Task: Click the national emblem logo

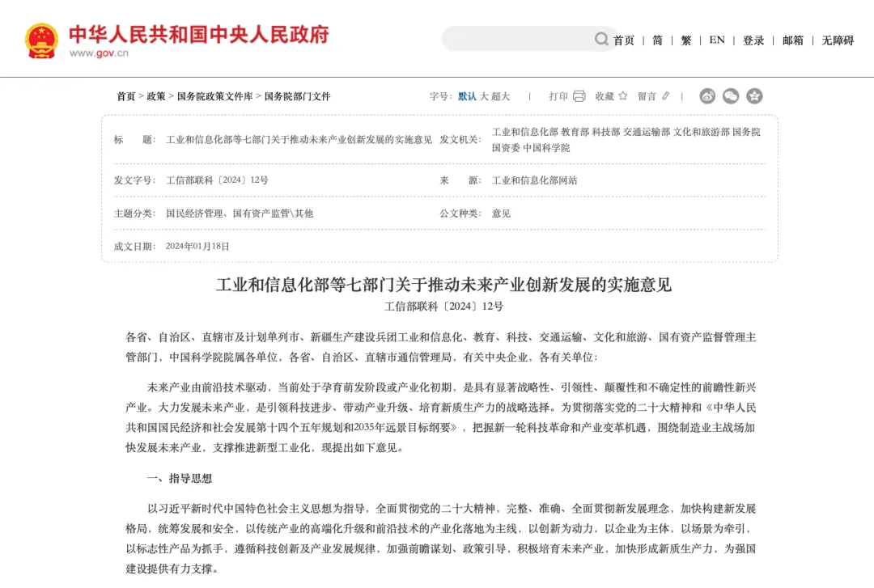Action: (41, 40)
